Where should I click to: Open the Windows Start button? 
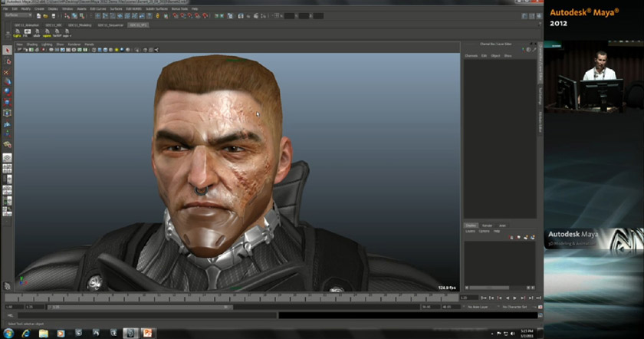point(7,333)
